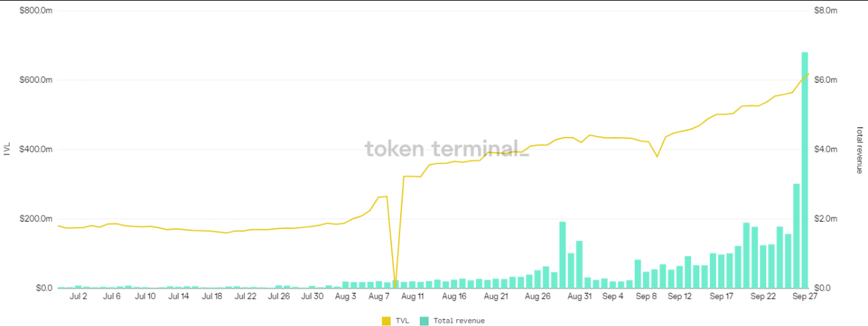Click the rotated TVL left axis title
This screenshot has width=868, height=326.
click(7, 150)
